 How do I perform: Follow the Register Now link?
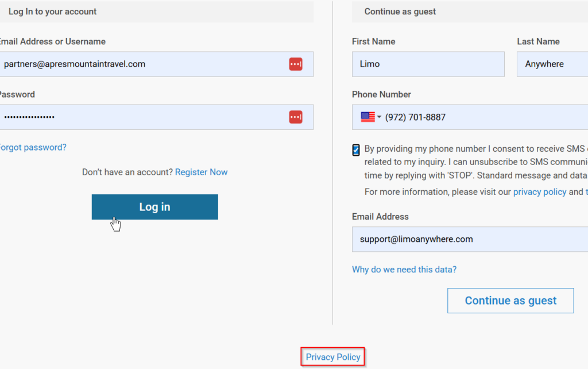tap(201, 172)
